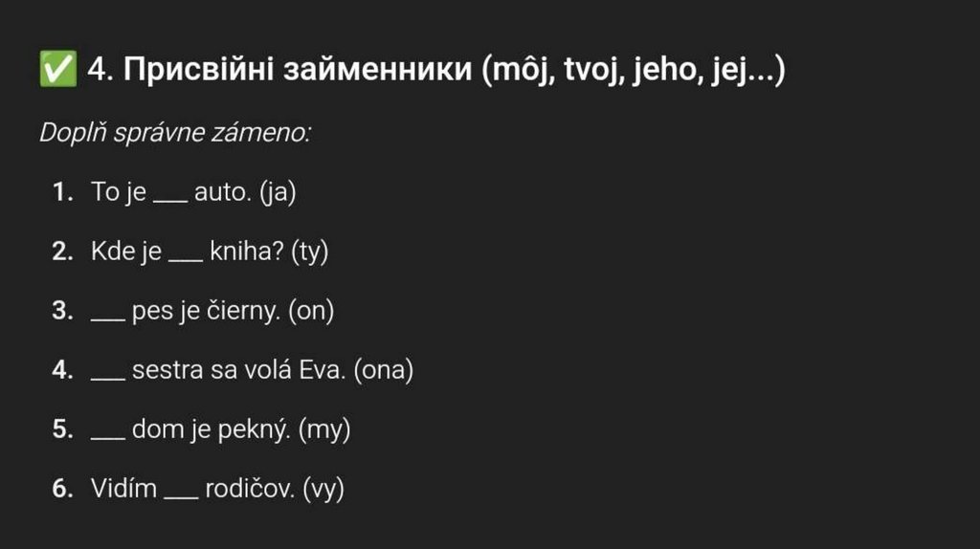Screen dimensions: 980x549
Task: Click list number '1.' before 'To je'
Action: pos(64,193)
